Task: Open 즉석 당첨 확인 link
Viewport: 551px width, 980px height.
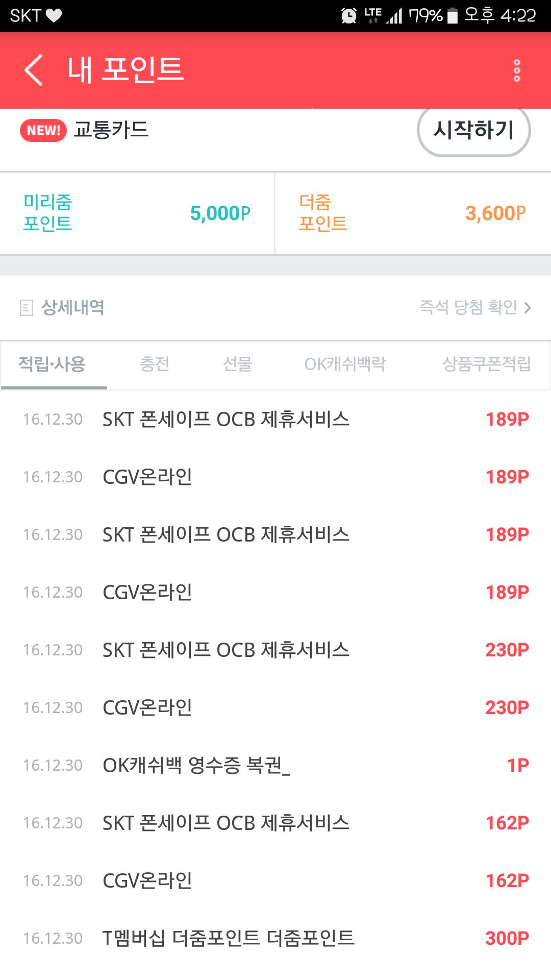Action: coord(468,307)
